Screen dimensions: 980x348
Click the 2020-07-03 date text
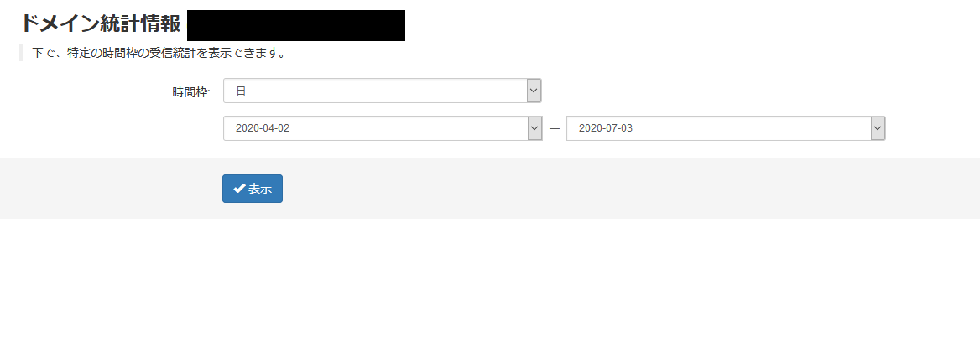[x=606, y=128]
